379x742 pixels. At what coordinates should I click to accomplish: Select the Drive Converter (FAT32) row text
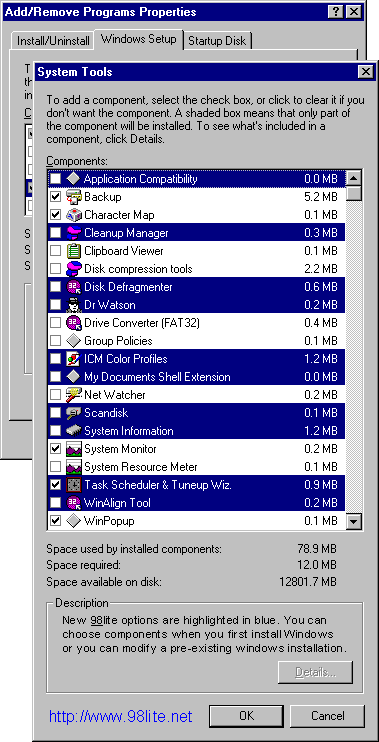[x=142, y=323]
